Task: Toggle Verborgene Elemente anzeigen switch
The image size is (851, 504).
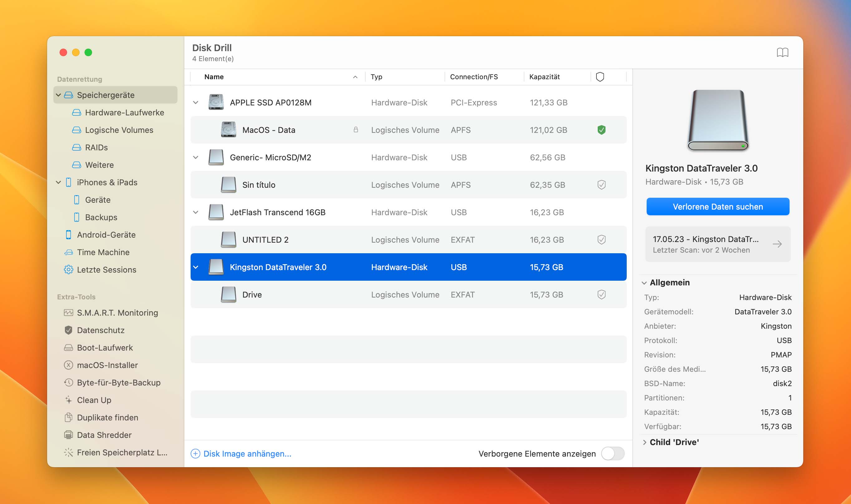Action: click(x=613, y=453)
